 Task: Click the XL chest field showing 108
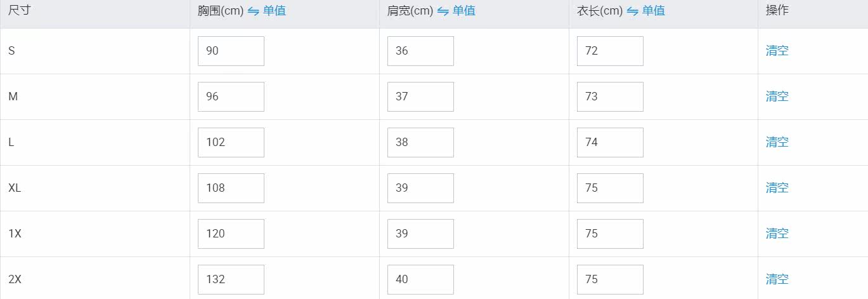[231, 188]
